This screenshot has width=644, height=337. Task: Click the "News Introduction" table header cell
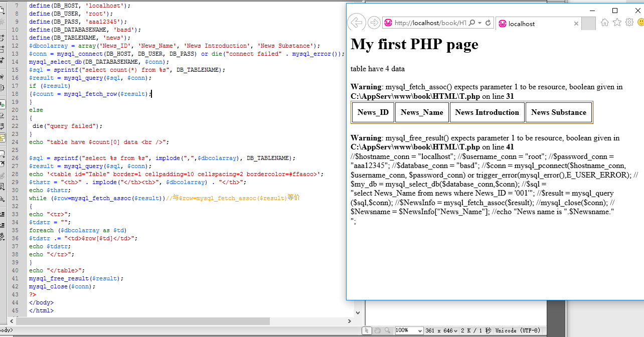coord(487,112)
